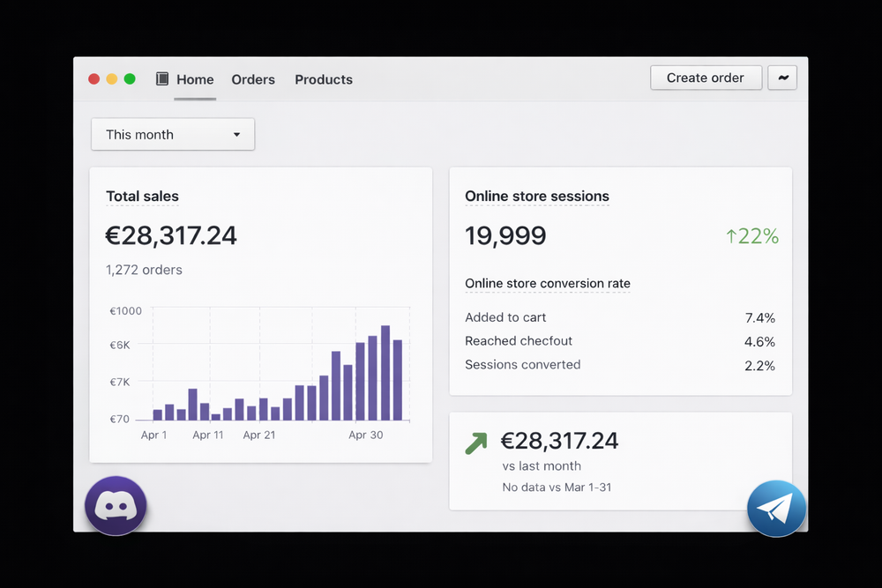Click the green macOS maximize button
The height and width of the screenshot is (588, 882).
[130, 79]
